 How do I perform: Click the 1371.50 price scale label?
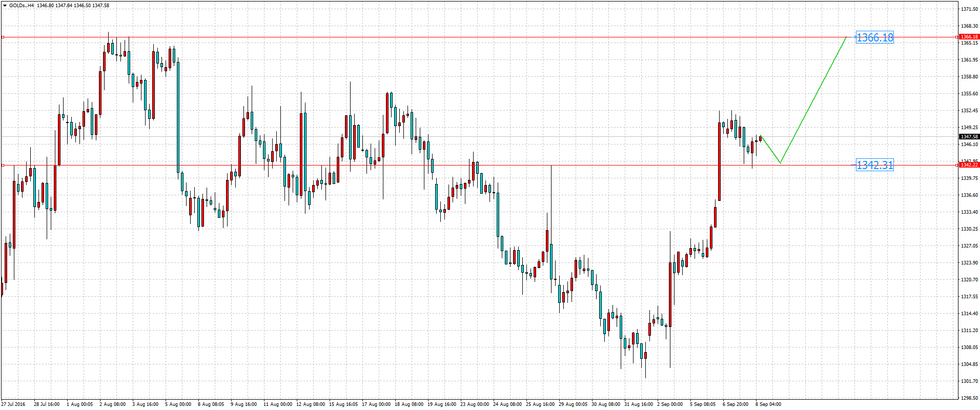[x=969, y=9]
